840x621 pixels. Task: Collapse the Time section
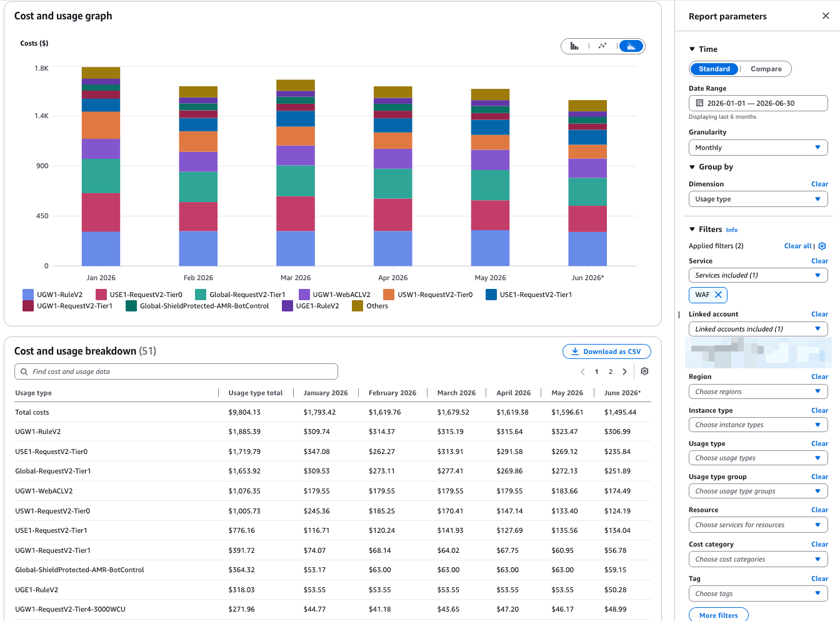tap(692, 49)
